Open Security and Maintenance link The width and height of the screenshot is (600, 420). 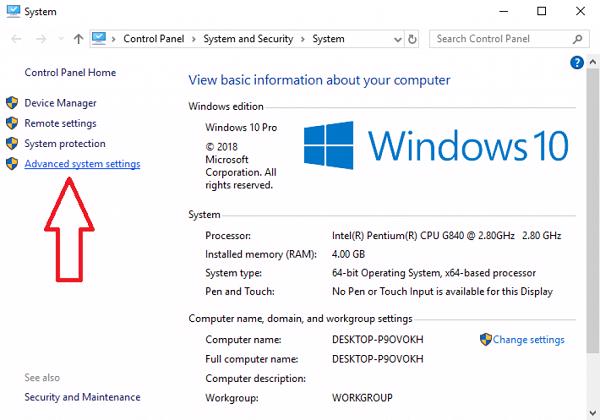(82, 397)
